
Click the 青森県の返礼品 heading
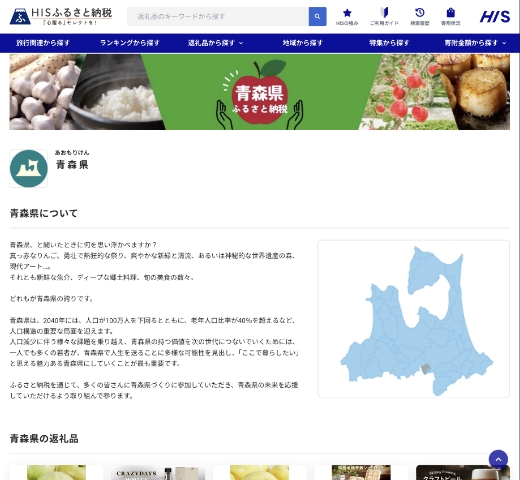[44, 439]
